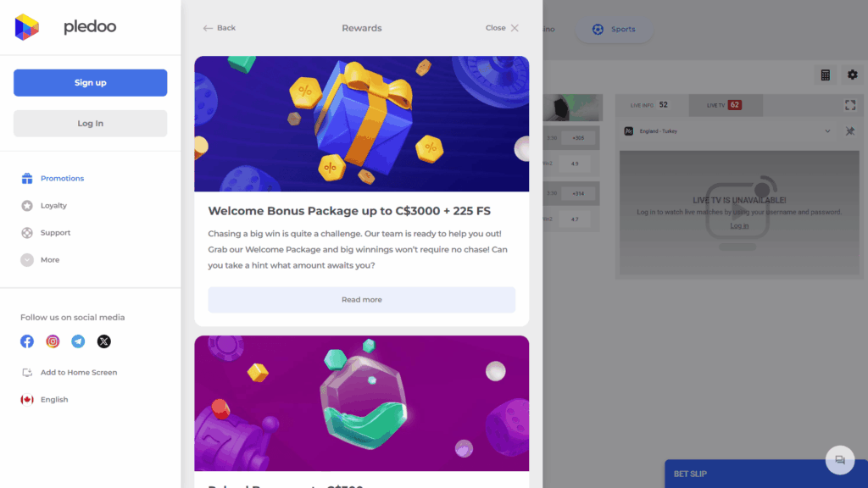Open the calculator icon in the toolbar

pyautogui.click(x=825, y=75)
